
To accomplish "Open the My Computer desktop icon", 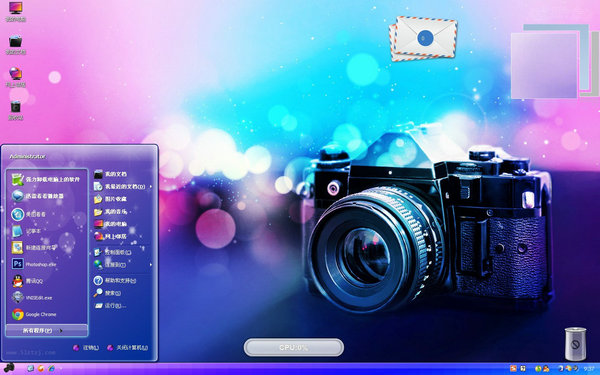I will (16, 12).
